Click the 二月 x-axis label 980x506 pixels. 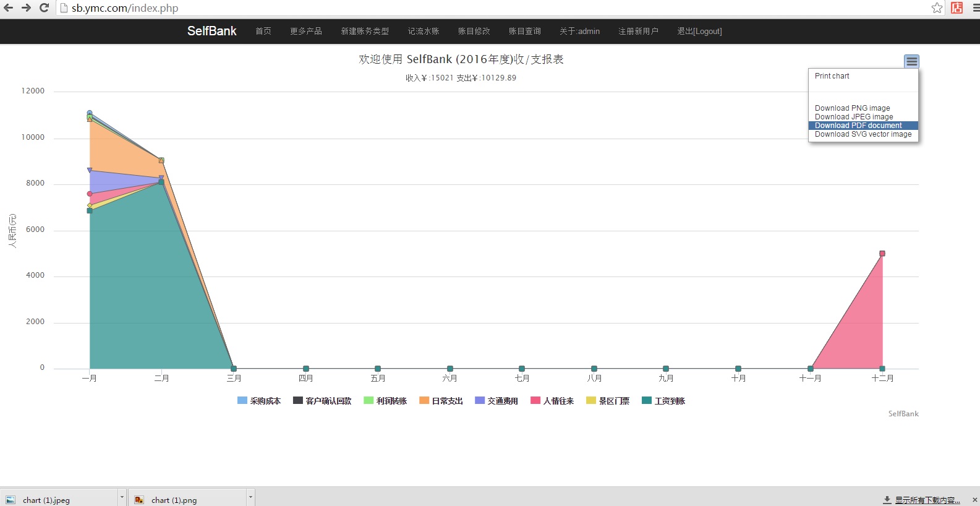pos(161,378)
